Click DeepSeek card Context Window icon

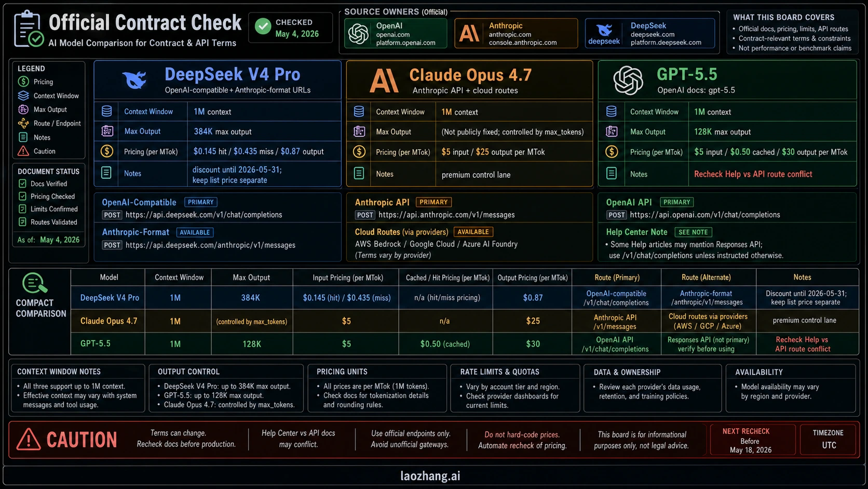pyautogui.click(x=107, y=111)
